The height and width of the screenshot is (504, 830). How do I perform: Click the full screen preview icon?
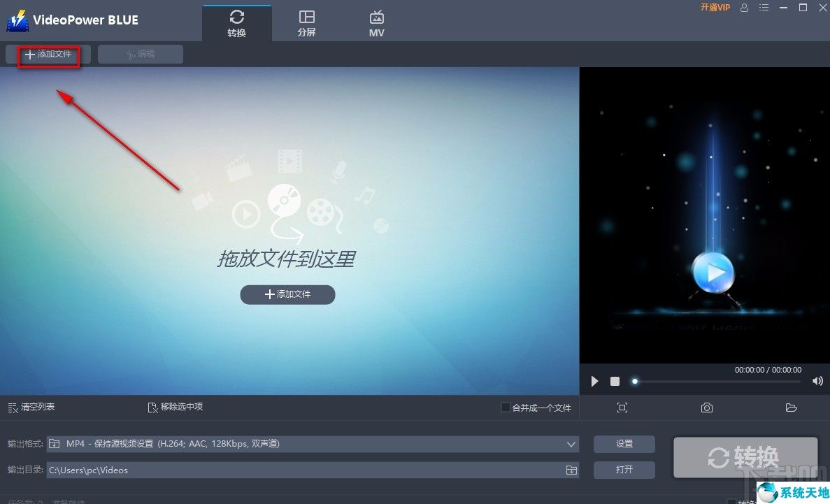[622, 408]
